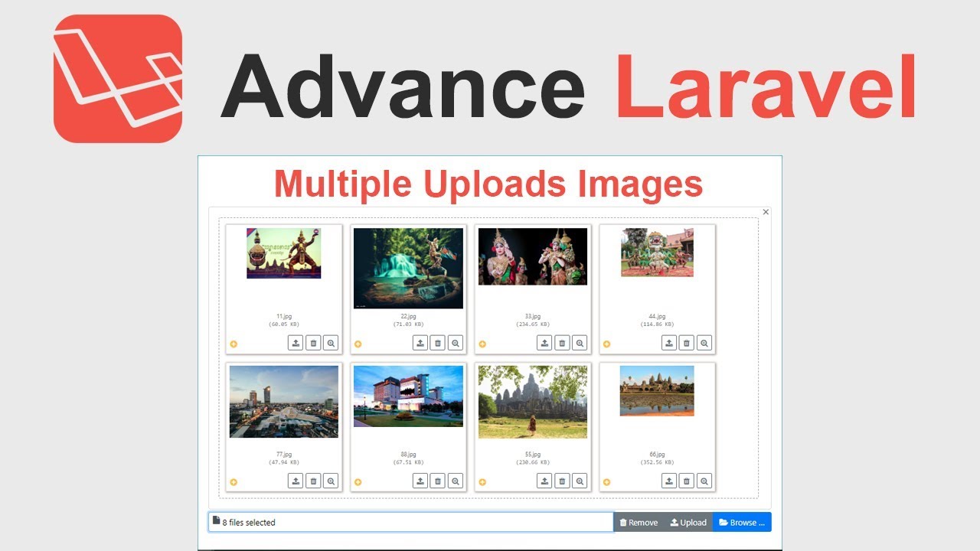The width and height of the screenshot is (980, 551).
Task: Upload the 22.jpg file individually
Action: (x=420, y=344)
